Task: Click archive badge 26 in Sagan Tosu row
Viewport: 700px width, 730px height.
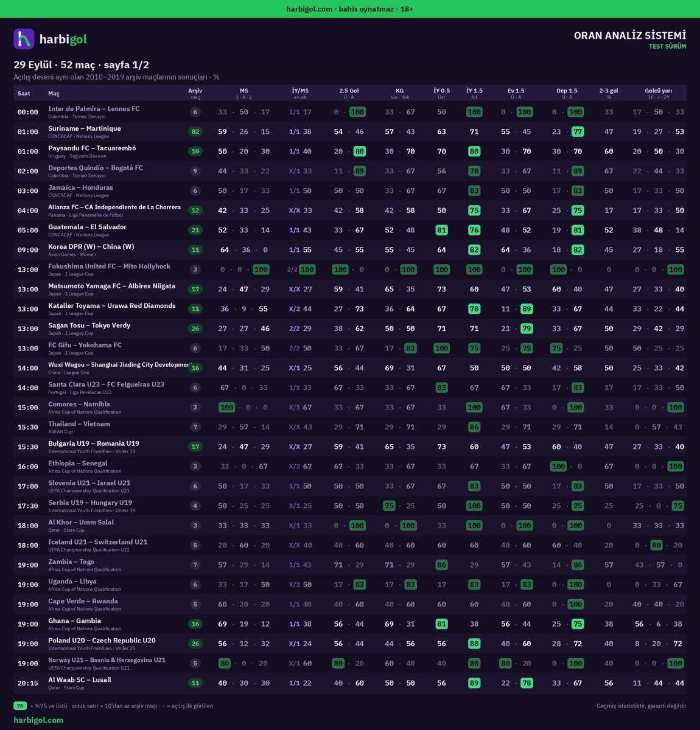Action: (x=195, y=329)
